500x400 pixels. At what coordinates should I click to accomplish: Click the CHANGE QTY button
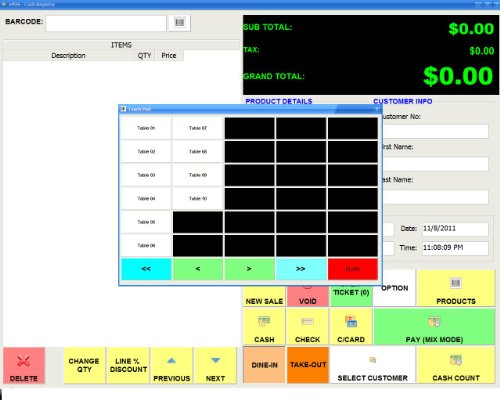pos(84,366)
